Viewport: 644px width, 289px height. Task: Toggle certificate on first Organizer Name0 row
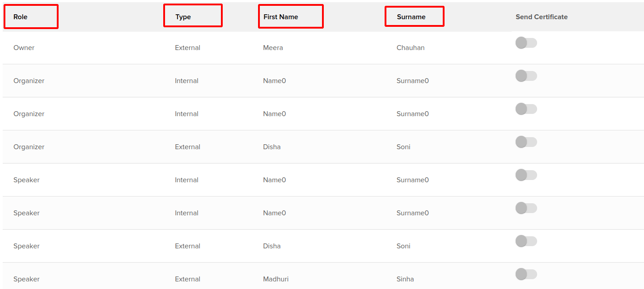tap(526, 75)
